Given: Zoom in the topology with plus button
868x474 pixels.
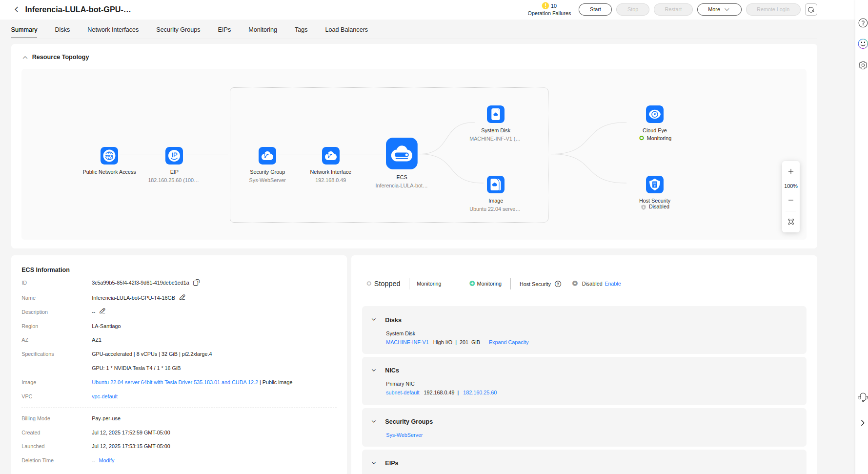Looking at the screenshot, I should coord(790,171).
